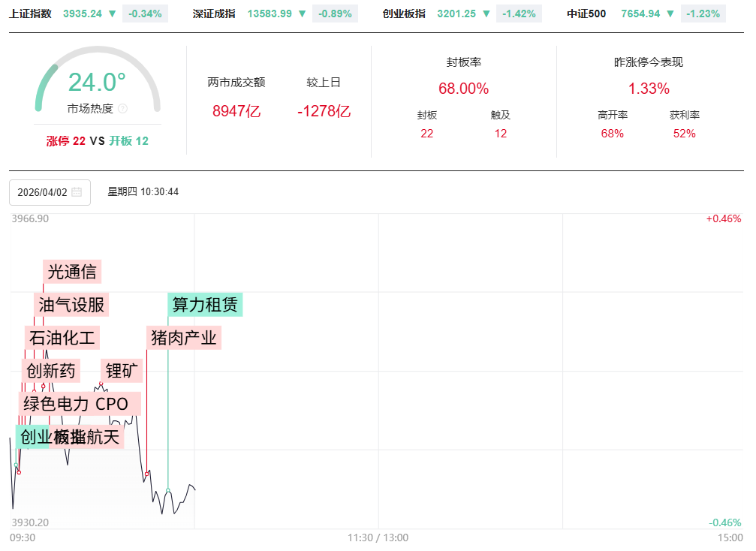Image resolution: width=756 pixels, height=551 pixels.
Task: Click the down arrow next to 深证成指 value
Action: point(302,14)
